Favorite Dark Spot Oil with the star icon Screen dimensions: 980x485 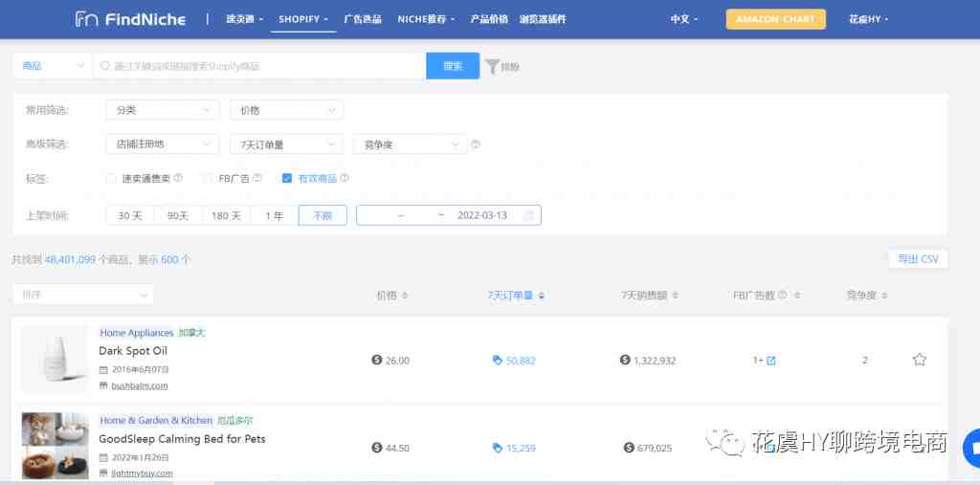click(919, 360)
